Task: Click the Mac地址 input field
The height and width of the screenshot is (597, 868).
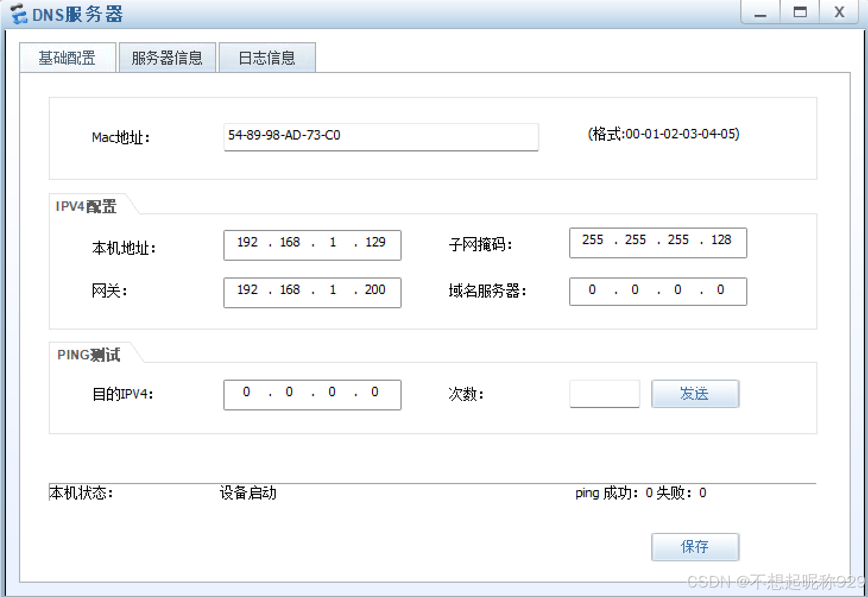Action: (x=381, y=137)
